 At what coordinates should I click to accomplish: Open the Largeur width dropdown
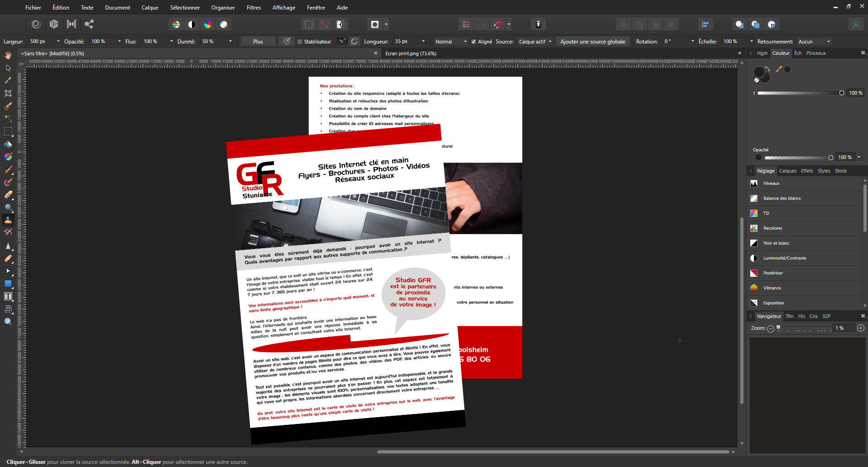tap(58, 41)
